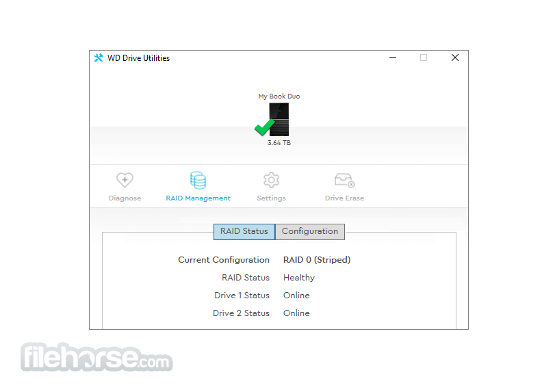Click the green checkmark on drive
This screenshot has height=392, width=542.
[x=264, y=127]
